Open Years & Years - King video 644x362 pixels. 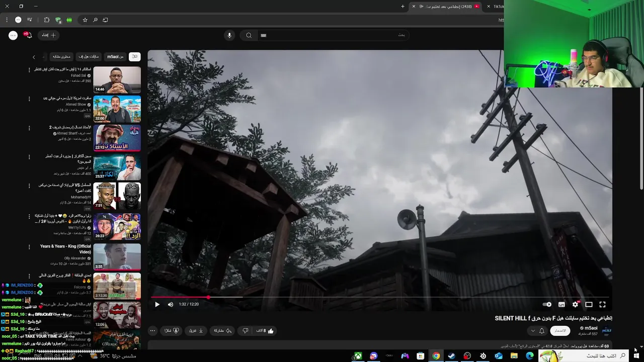click(x=117, y=256)
